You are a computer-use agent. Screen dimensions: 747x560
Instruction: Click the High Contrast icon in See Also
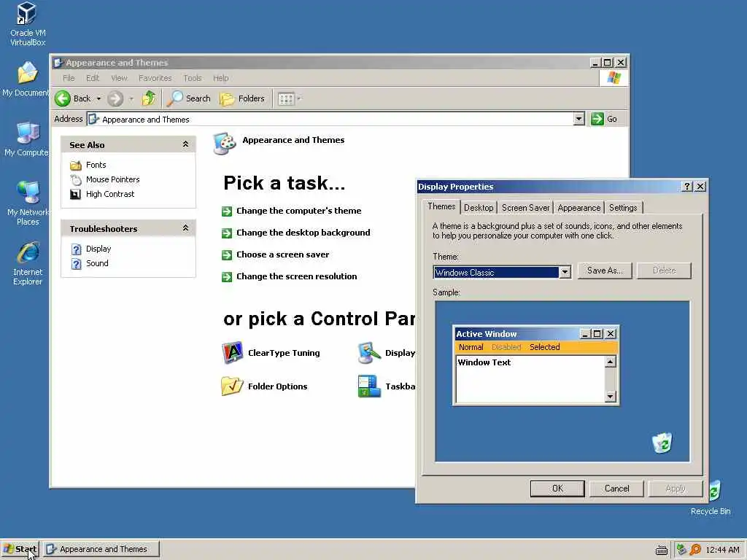(76, 194)
